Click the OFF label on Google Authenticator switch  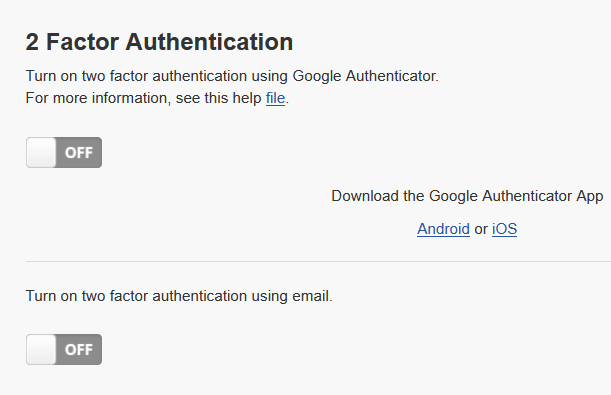pos(79,153)
